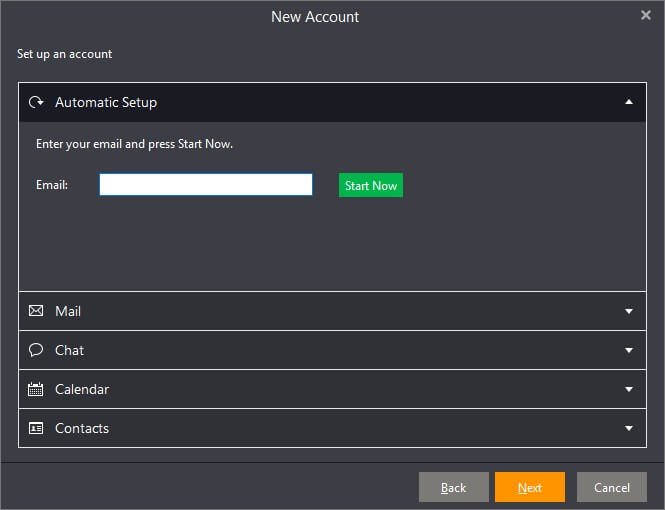Close the New Account window with X
The width and height of the screenshot is (665, 510).
pos(645,15)
